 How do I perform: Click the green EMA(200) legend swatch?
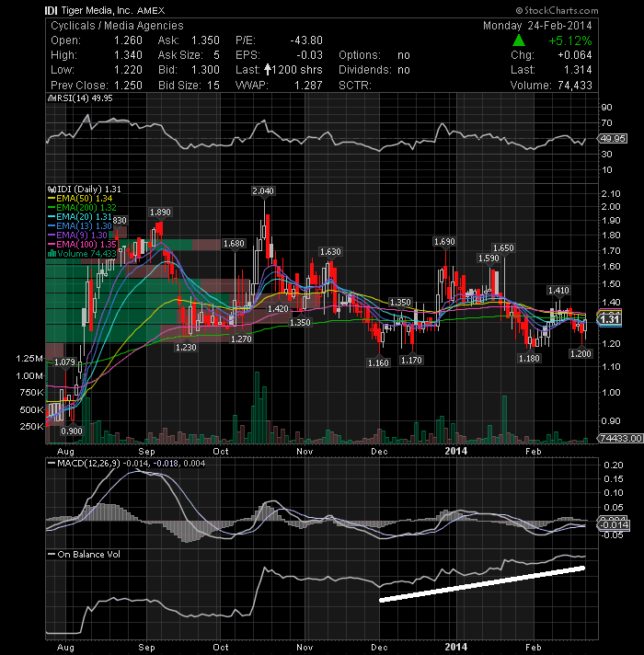pos(52,208)
